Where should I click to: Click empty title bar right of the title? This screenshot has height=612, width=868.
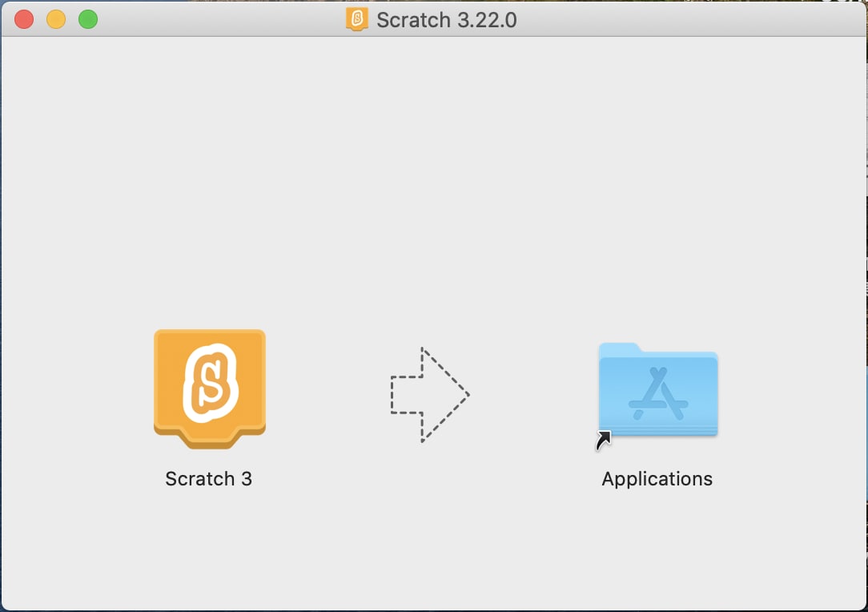(681, 19)
